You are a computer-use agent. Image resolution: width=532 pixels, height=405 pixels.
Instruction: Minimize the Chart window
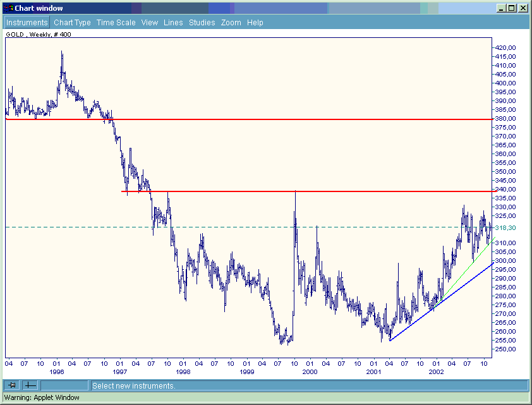(x=502, y=8)
